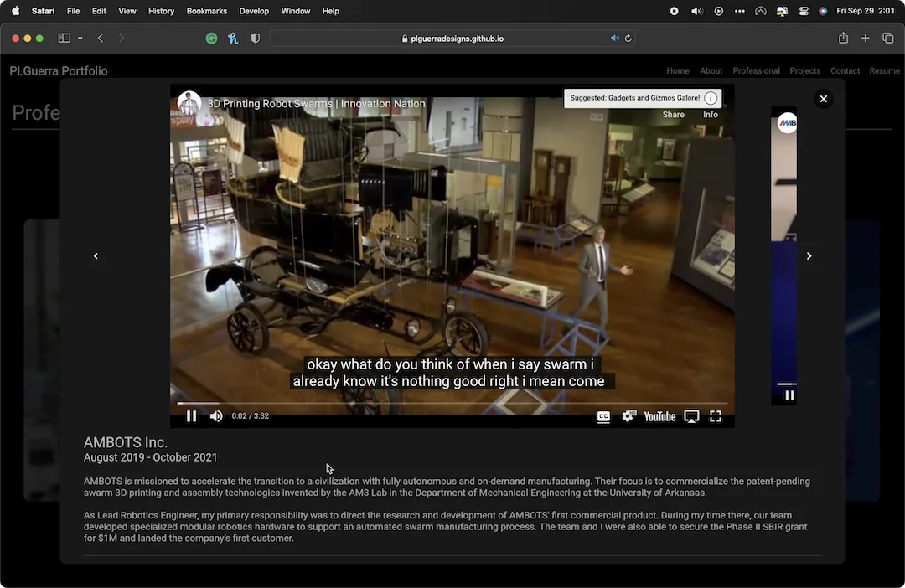The height and width of the screenshot is (588, 905).
Task: Pause the YouTube video
Action: click(191, 416)
